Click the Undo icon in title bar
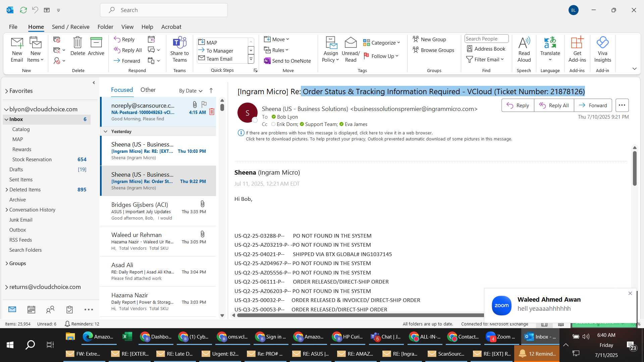Screen dimensions: 644x362 click(x=35, y=10)
